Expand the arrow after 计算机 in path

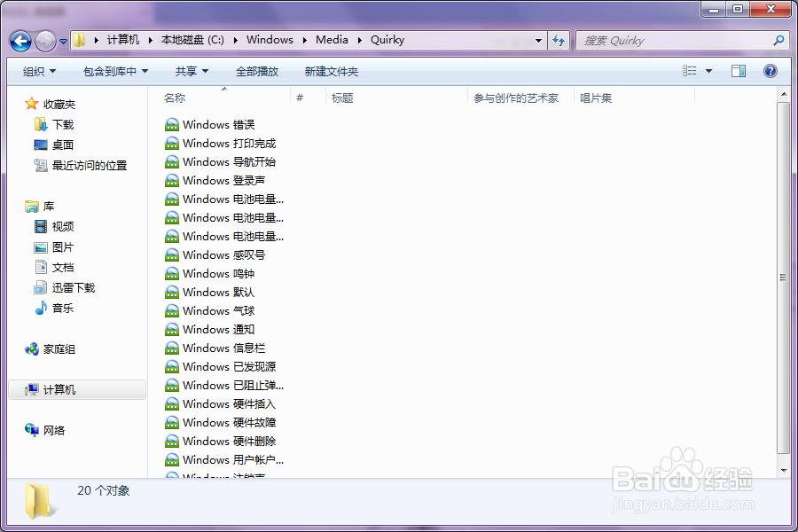click(x=151, y=40)
